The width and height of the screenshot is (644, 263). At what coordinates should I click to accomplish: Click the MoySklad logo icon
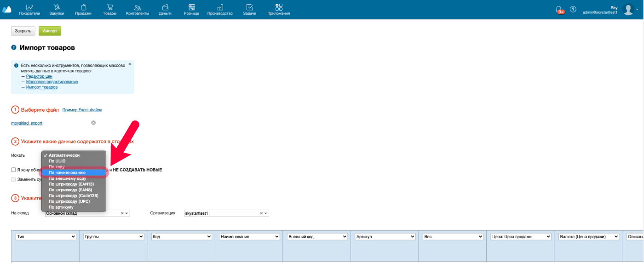(7, 9)
